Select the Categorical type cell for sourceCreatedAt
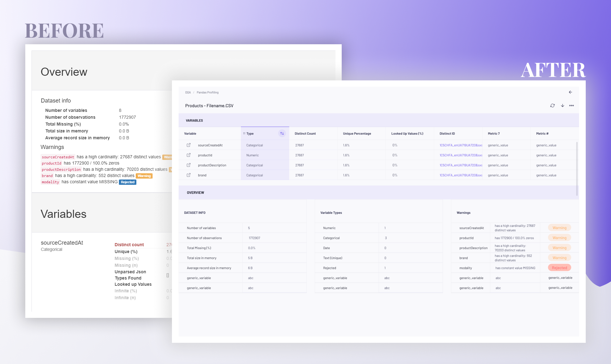This screenshot has height=364, width=611. point(265,145)
